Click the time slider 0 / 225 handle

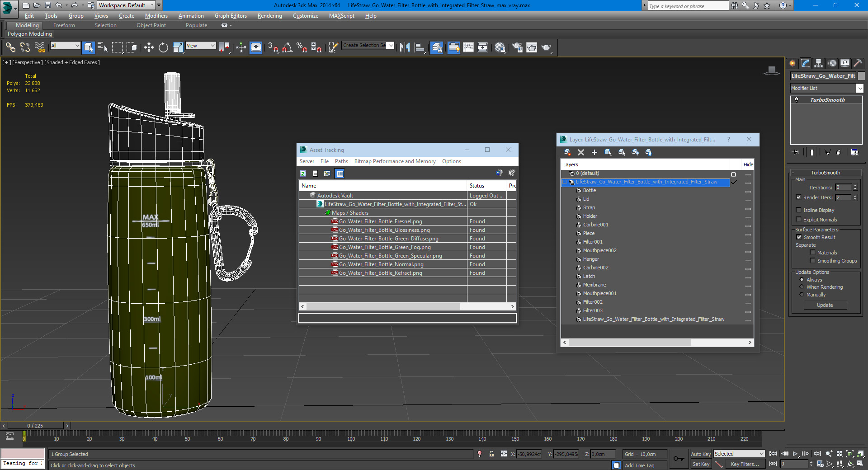tap(35, 426)
